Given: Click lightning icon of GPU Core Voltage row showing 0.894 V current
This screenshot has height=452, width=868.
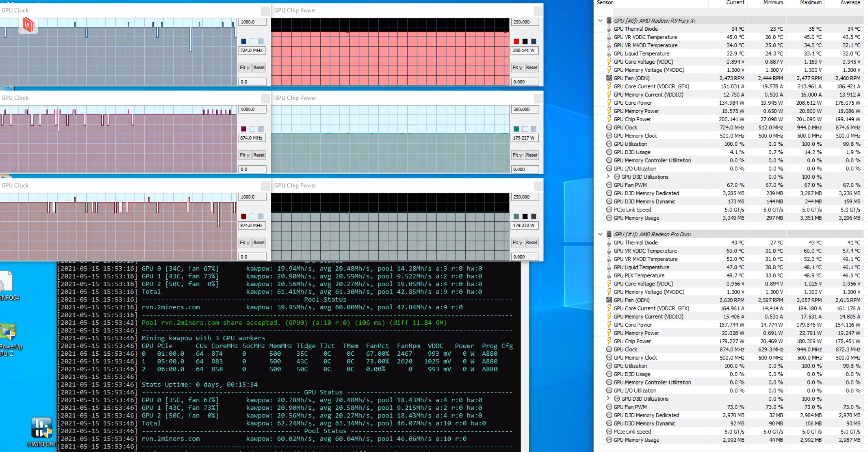Looking at the screenshot, I should (609, 61).
